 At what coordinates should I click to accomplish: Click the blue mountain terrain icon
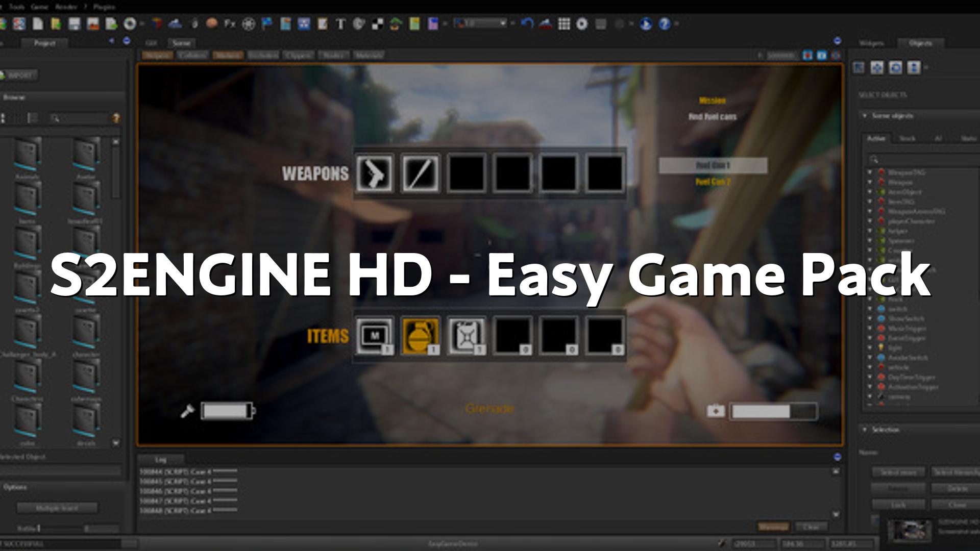coord(175,24)
